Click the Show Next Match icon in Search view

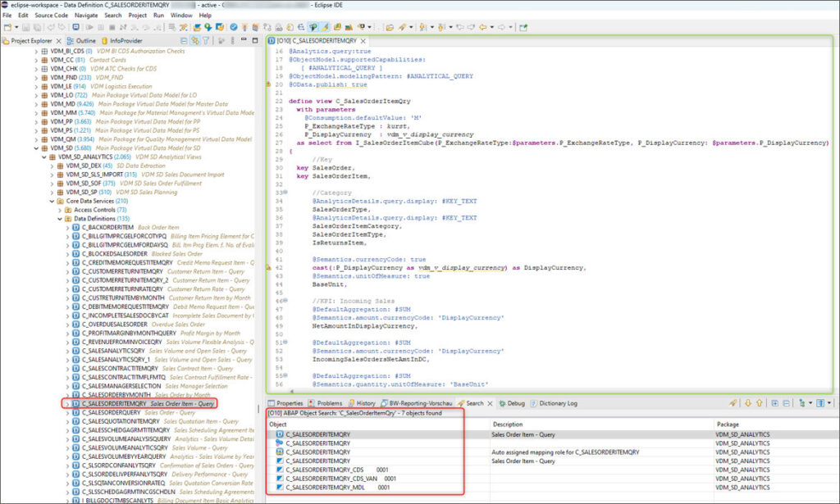coord(749,402)
